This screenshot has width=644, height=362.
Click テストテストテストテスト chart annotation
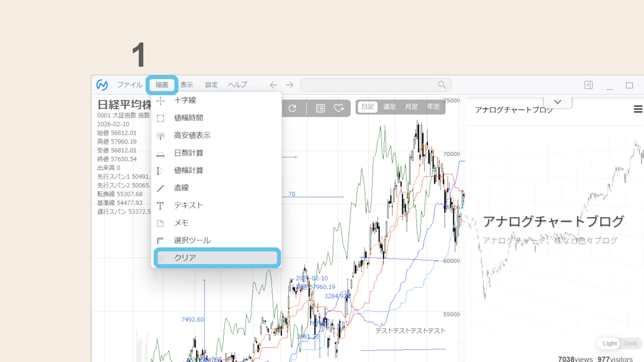[x=410, y=331]
